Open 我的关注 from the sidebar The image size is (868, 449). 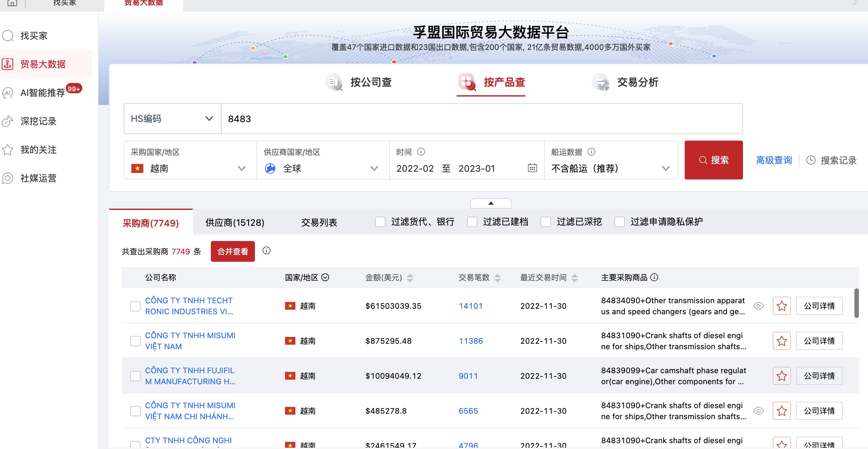tap(38, 150)
